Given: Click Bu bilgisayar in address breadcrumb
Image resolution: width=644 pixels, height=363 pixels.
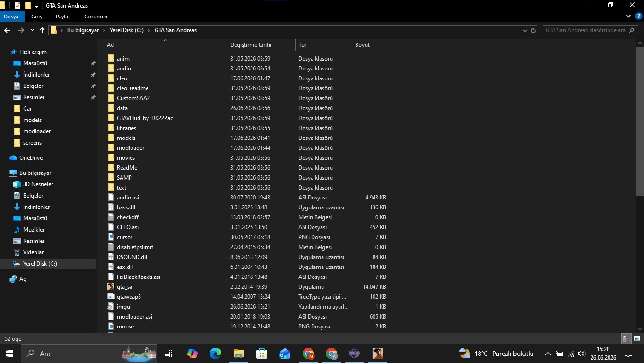Looking at the screenshot, I should 83,30.
